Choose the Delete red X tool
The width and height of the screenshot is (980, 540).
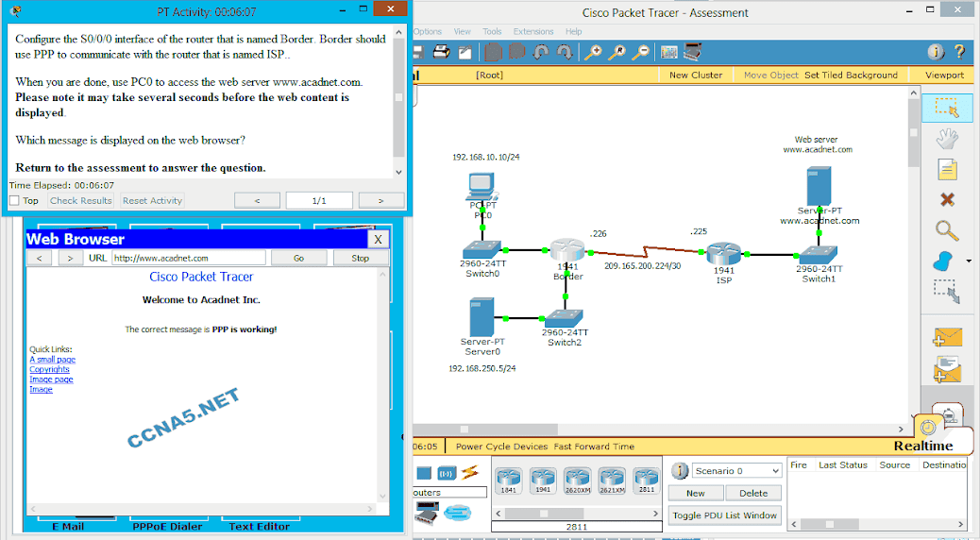point(947,199)
